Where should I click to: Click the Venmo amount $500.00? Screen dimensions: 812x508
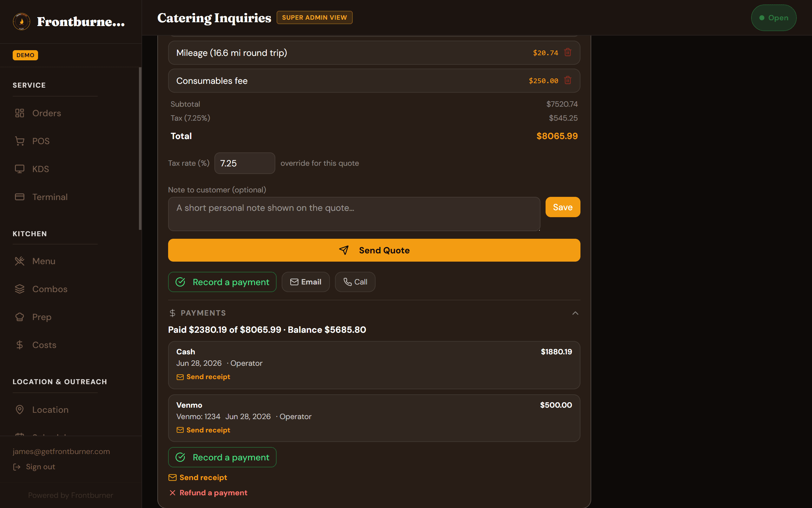click(x=556, y=405)
